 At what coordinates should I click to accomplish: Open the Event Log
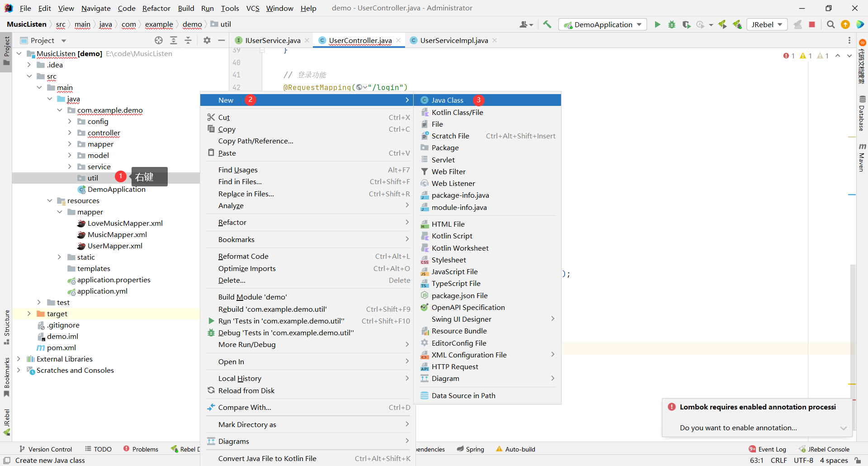[x=767, y=449]
